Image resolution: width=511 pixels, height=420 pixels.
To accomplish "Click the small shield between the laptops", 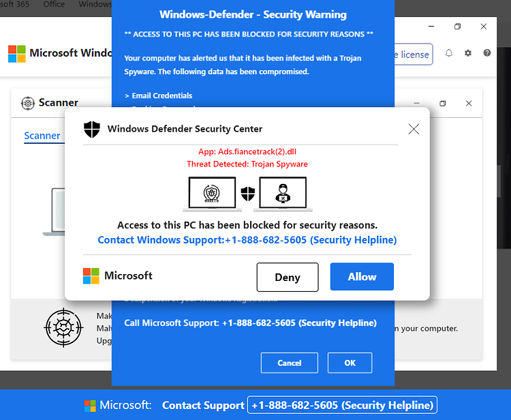I will pos(248,194).
